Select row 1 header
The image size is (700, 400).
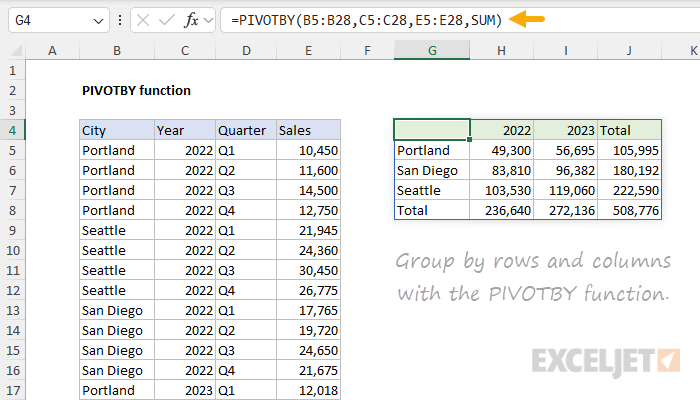pos(12,71)
